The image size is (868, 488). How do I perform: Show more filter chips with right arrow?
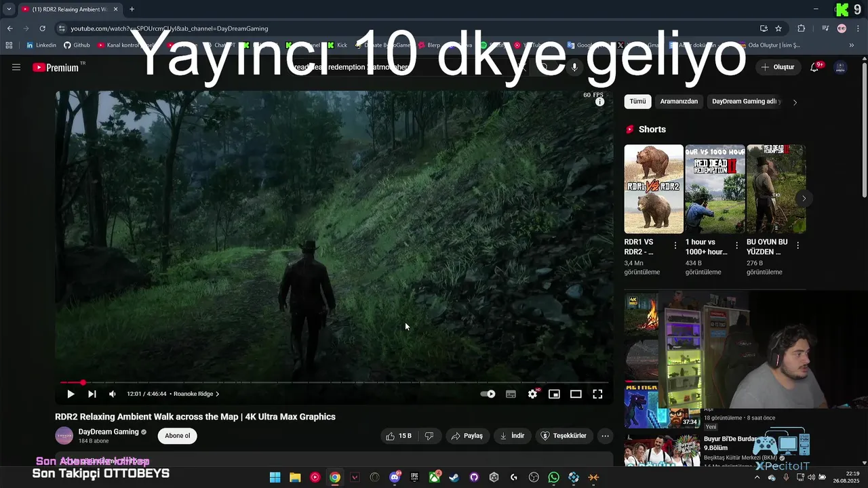click(x=795, y=102)
